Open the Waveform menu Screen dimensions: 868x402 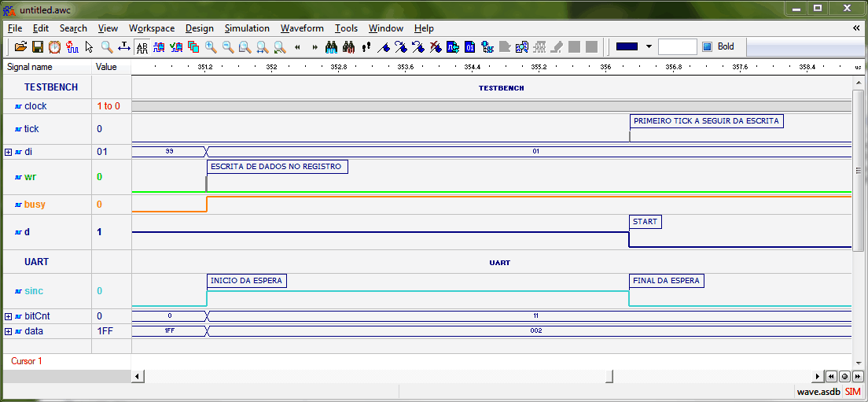pyautogui.click(x=302, y=28)
